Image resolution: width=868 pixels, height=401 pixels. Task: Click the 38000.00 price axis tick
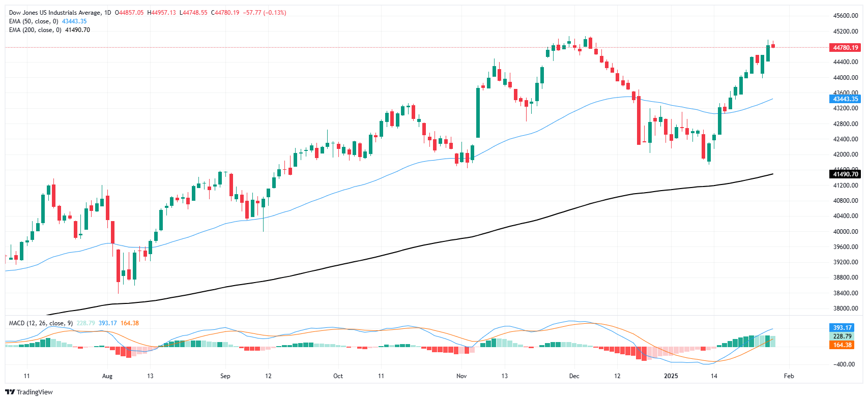coord(846,308)
